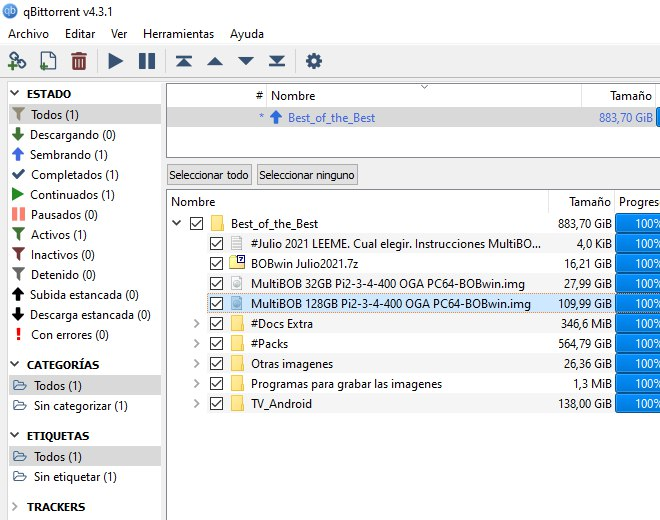The width and height of the screenshot is (660, 520).
Task: Resume torrents with the play icon
Action: [x=115, y=61]
